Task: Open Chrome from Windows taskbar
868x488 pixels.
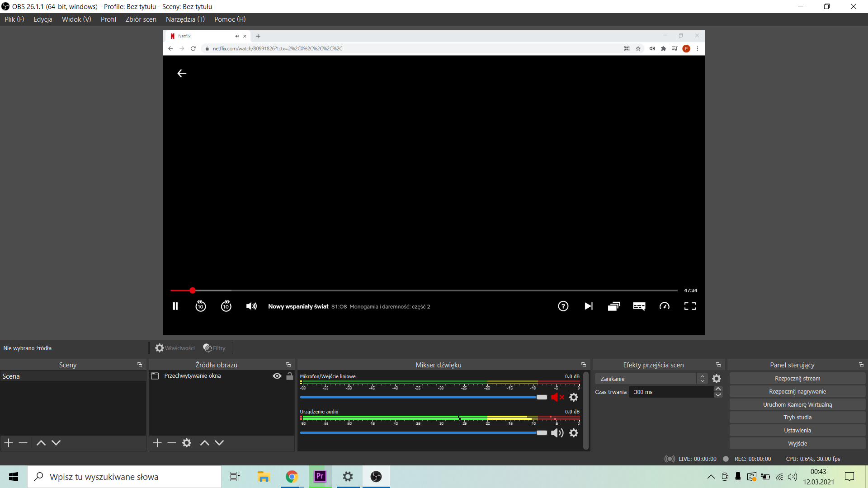Action: [x=292, y=477]
